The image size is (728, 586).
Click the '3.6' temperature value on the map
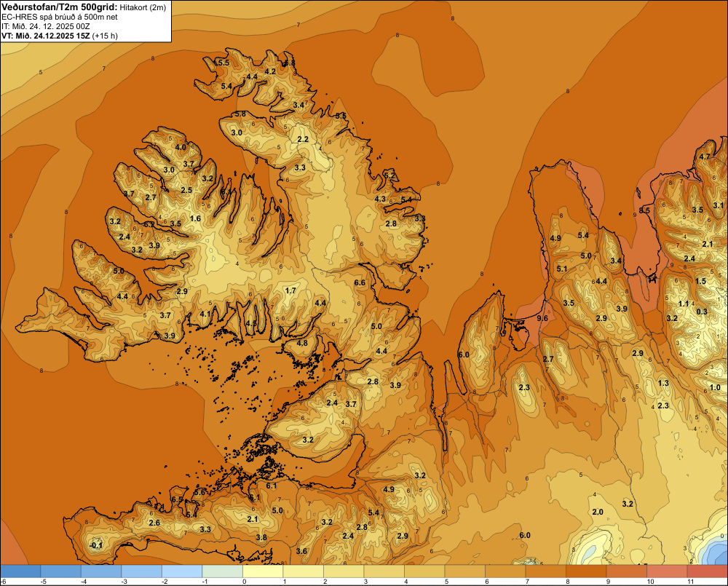pos(301,551)
